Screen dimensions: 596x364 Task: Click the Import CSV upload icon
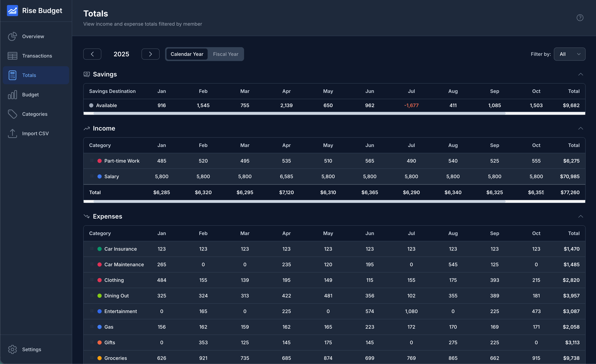[12, 133]
